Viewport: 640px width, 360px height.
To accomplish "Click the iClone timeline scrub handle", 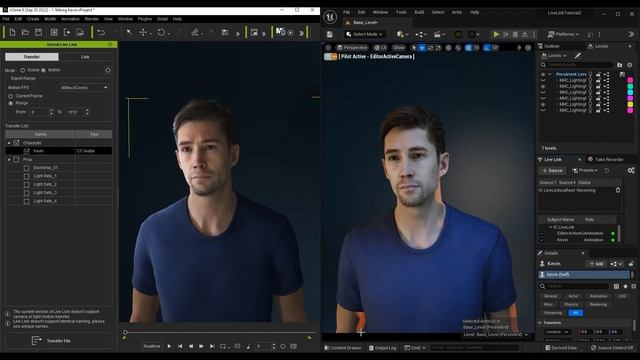I will click(125, 332).
